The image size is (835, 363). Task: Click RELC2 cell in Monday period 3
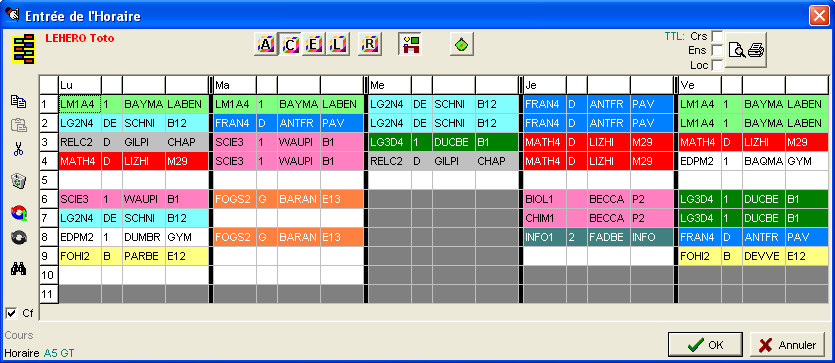(80, 142)
